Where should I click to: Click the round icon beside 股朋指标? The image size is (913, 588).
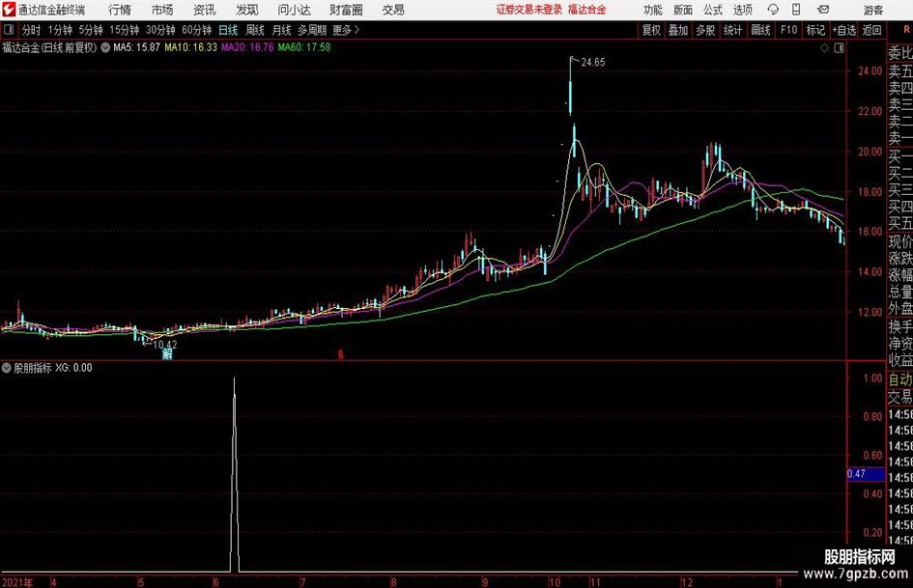[x=7, y=368]
